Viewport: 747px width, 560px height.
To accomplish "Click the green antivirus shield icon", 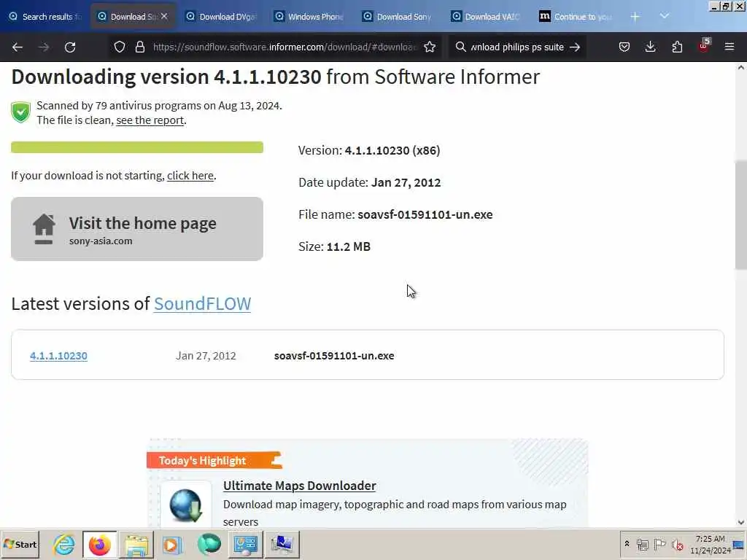I will (21, 112).
